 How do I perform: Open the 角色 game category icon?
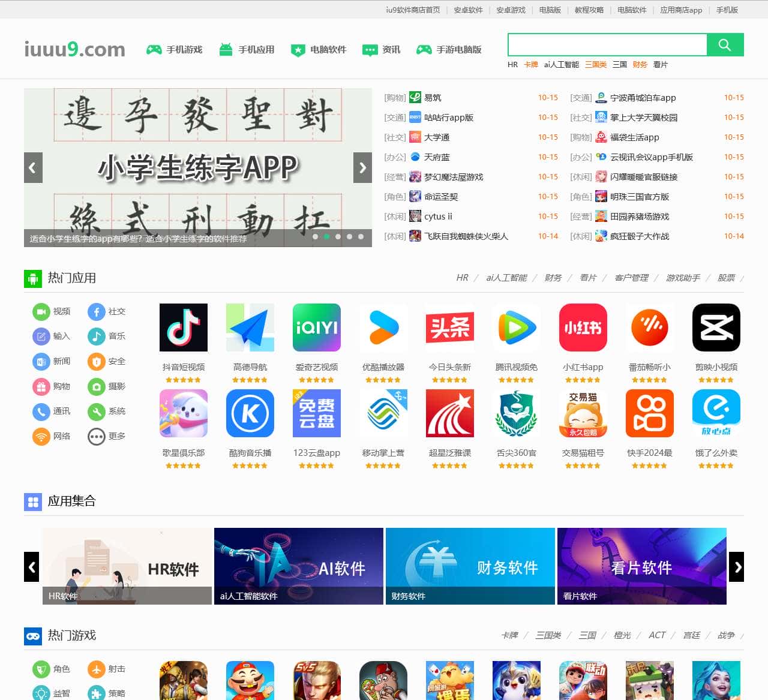click(x=41, y=669)
